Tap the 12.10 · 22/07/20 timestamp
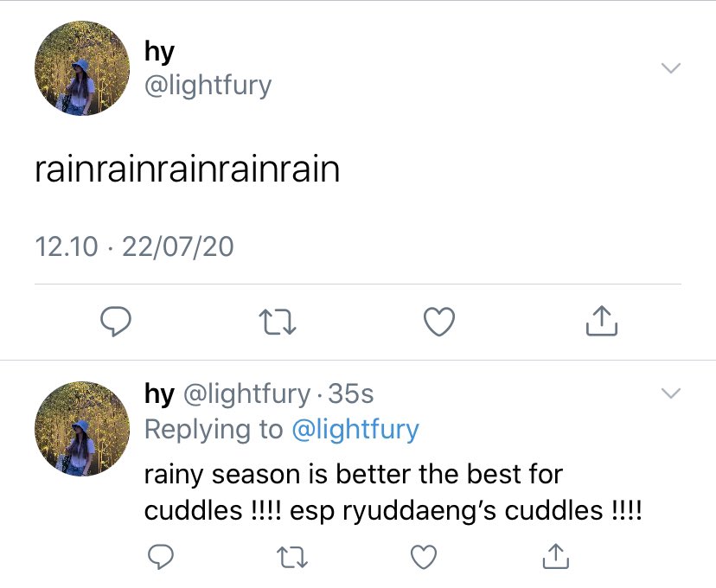 [134, 246]
